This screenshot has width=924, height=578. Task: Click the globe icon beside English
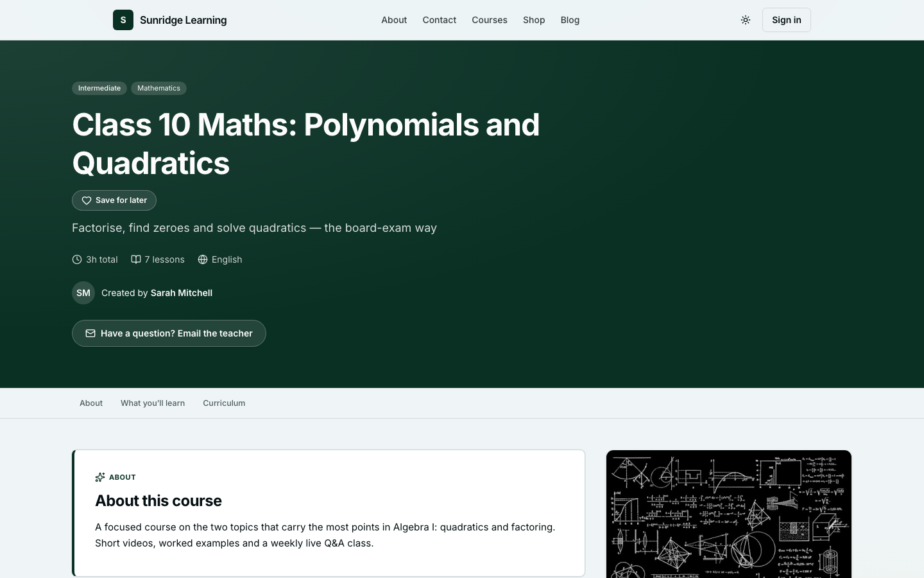click(x=203, y=259)
